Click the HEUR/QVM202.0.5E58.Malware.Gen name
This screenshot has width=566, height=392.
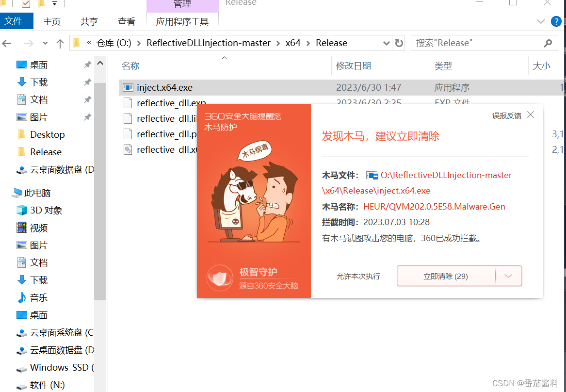pos(434,207)
